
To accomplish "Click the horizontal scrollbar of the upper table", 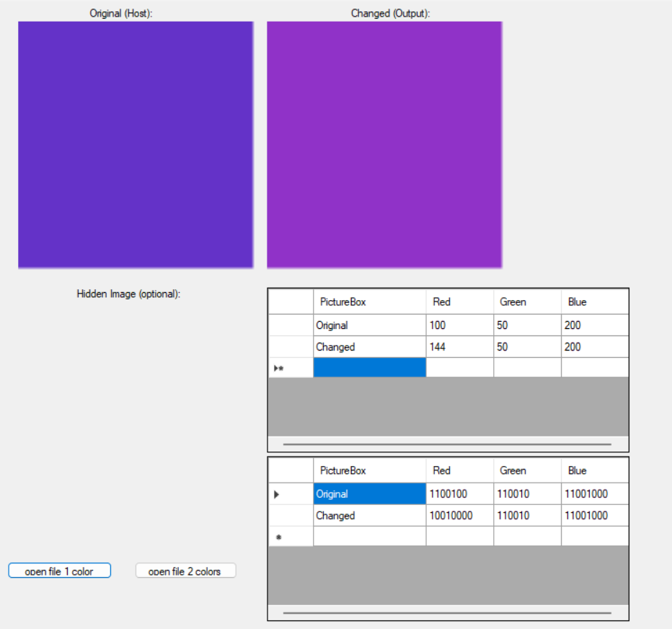I will click(x=447, y=444).
